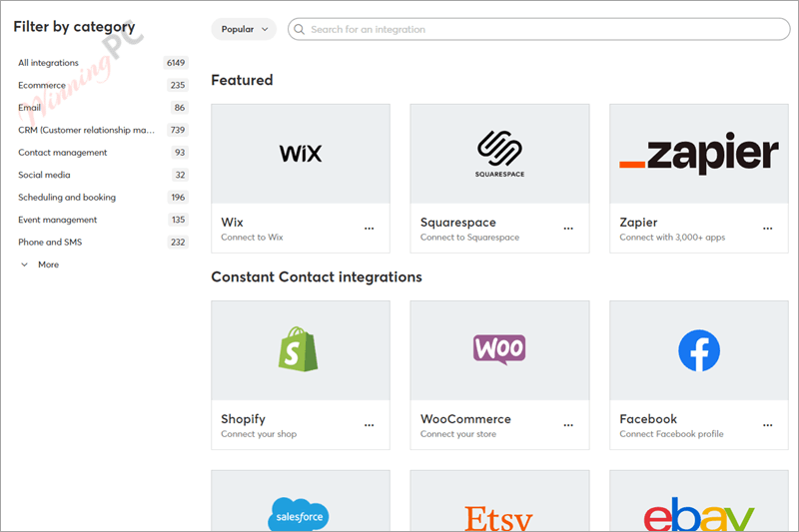Viewport: 799px width, 532px height.
Task: Filter by Email category
Action: 29,108
